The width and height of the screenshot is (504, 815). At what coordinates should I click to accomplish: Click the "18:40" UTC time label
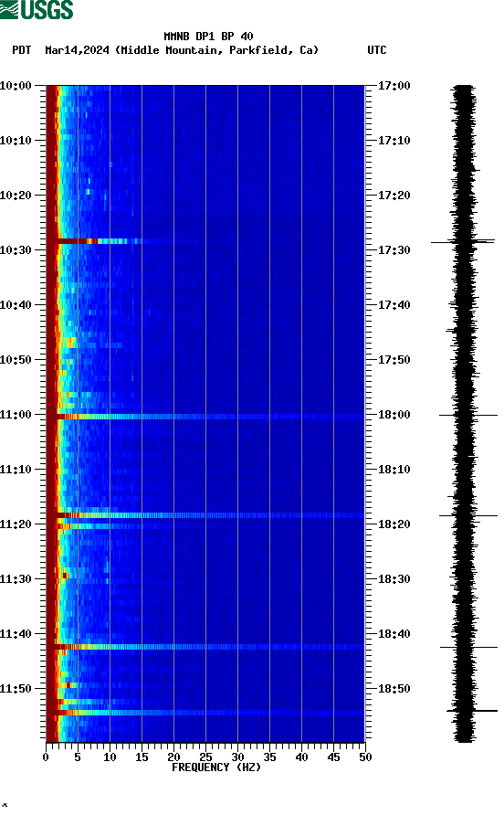point(394,633)
